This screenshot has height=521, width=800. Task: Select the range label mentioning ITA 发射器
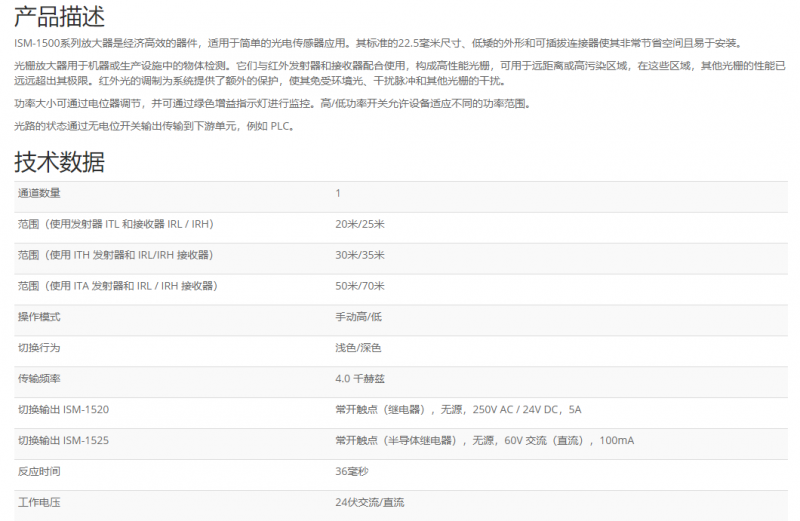click(x=117, y=286)
